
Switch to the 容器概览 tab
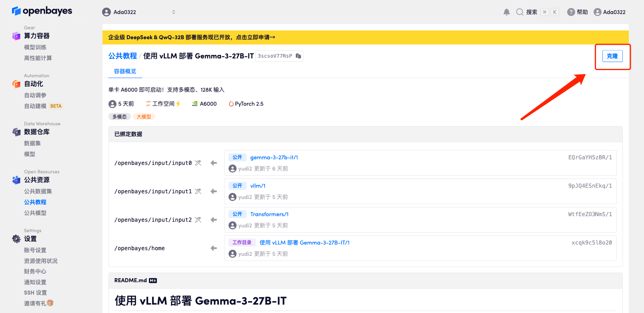[125, 71]
